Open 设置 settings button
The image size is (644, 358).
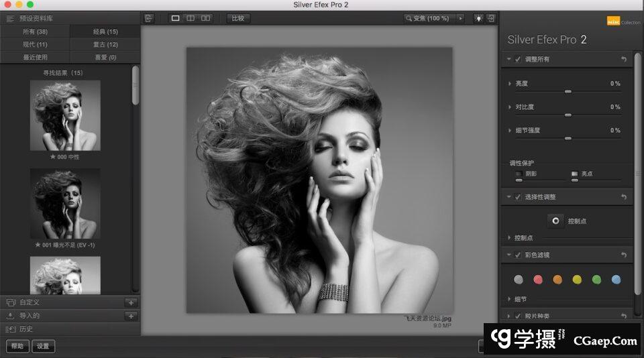(44, 346)
